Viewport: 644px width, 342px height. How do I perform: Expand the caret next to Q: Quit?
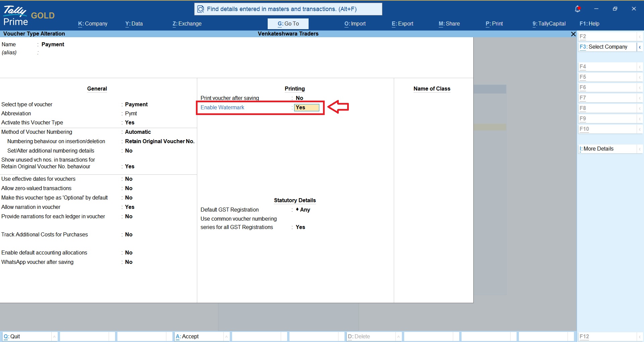[x=54, y=336]
